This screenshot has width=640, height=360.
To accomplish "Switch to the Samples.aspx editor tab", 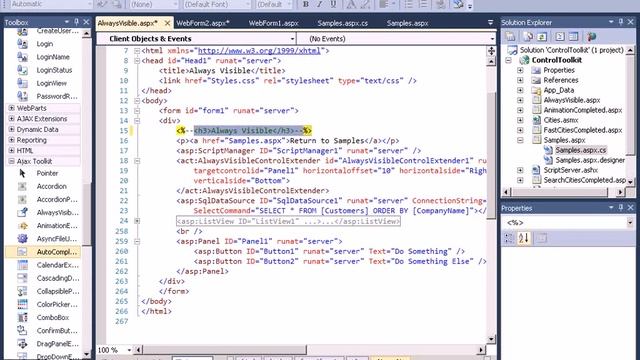I will tap(407, 23).
